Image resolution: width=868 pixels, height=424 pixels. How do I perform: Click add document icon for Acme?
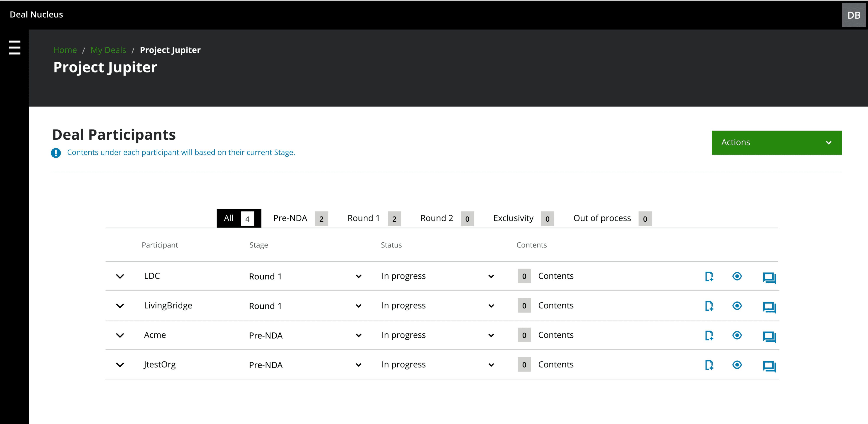[x=709, y=335]
